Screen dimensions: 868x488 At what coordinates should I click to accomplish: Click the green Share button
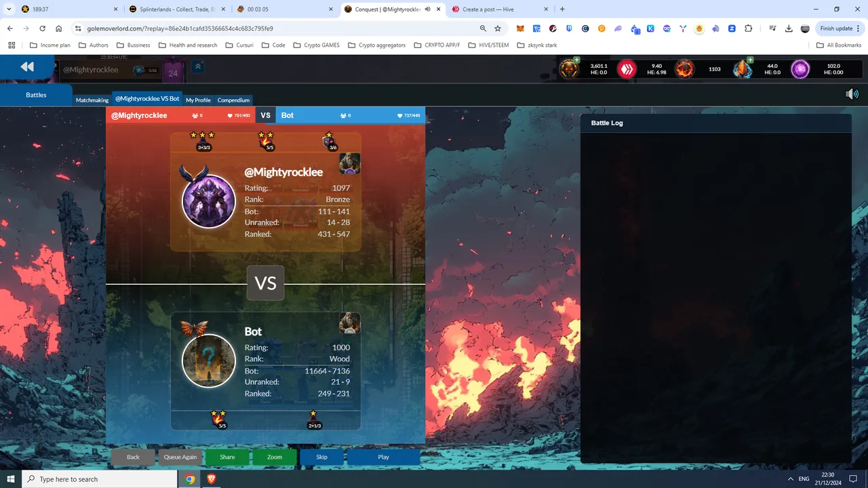[227, 457]
